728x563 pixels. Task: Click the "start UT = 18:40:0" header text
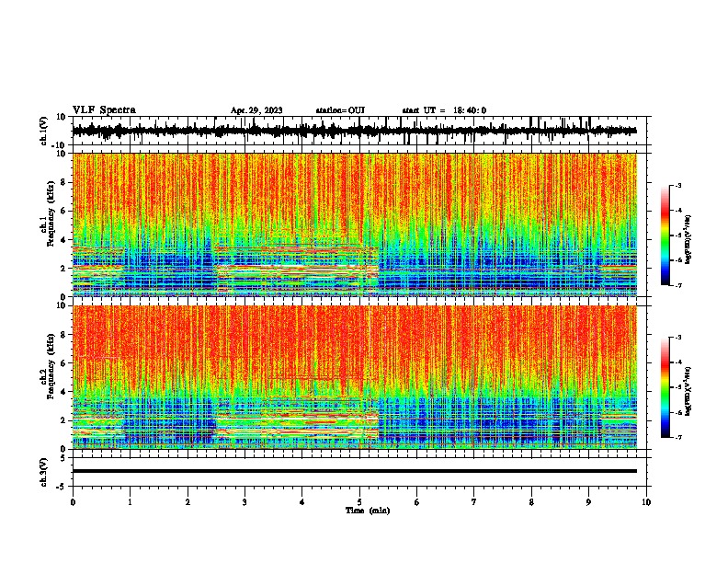coord(444,110)
